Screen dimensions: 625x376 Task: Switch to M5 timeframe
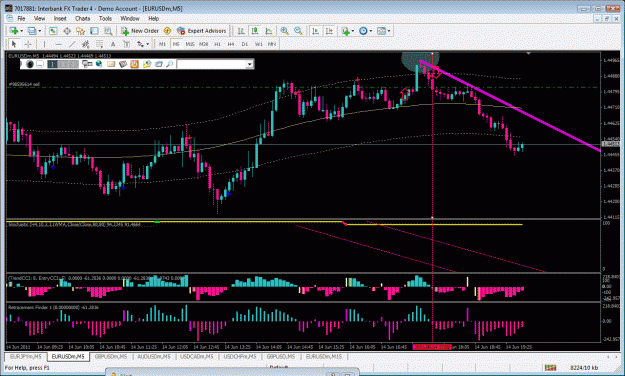pyautogui.click(x=176, y=44)
